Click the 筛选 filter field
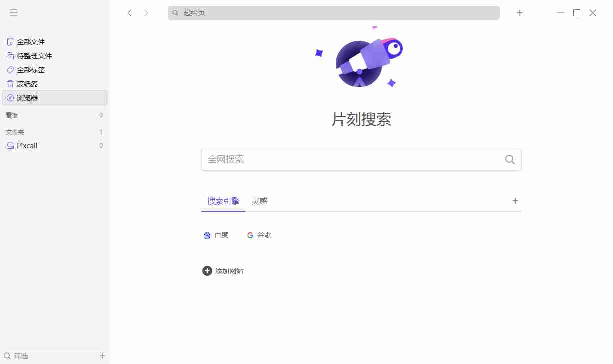Screen dimensions: 613x364 (22, 355)
